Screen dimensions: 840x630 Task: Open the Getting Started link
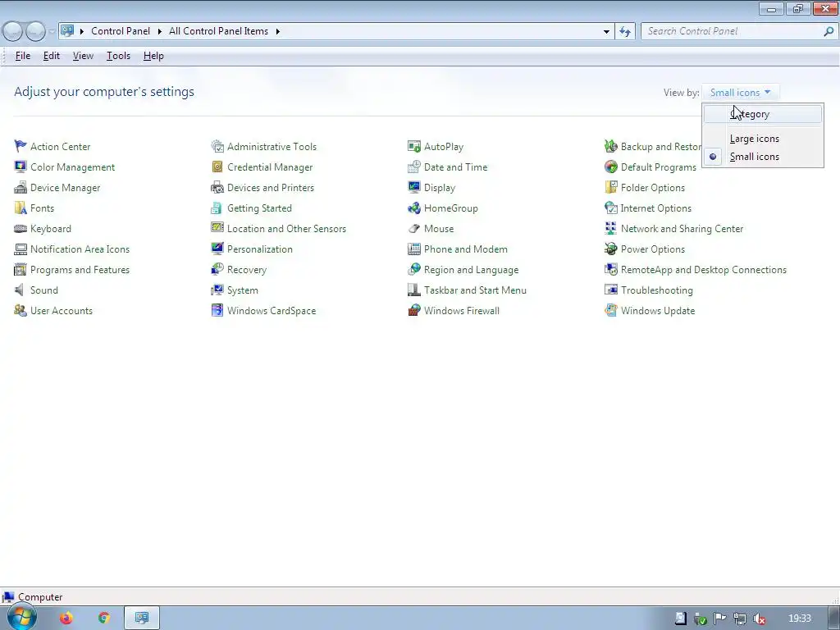coord(259,208)
